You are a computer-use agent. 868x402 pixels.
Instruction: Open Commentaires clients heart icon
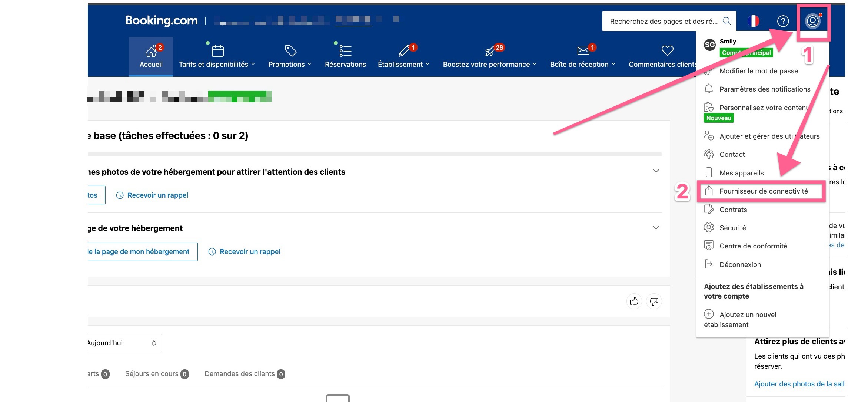click(x=667, y=51)
